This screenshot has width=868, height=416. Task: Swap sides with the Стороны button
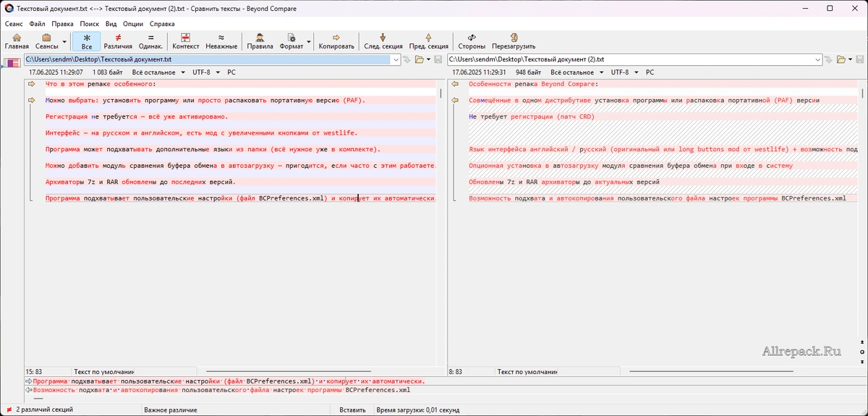472,41
